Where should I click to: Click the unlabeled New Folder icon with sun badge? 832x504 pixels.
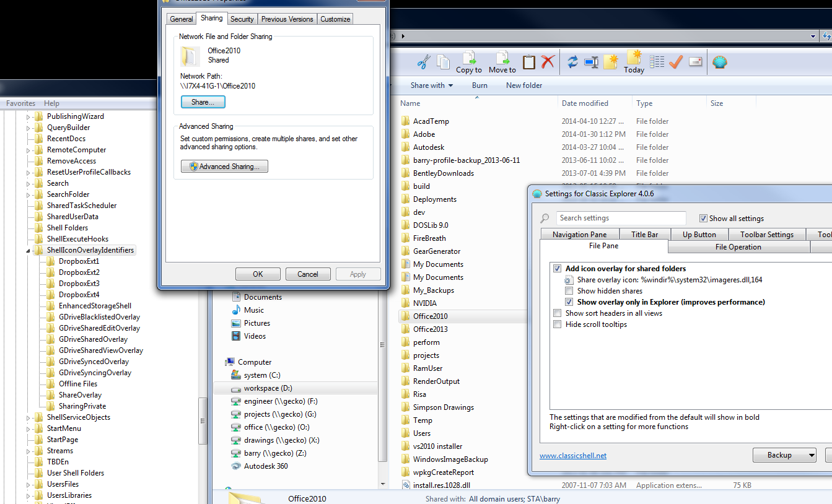coord(611,61)
